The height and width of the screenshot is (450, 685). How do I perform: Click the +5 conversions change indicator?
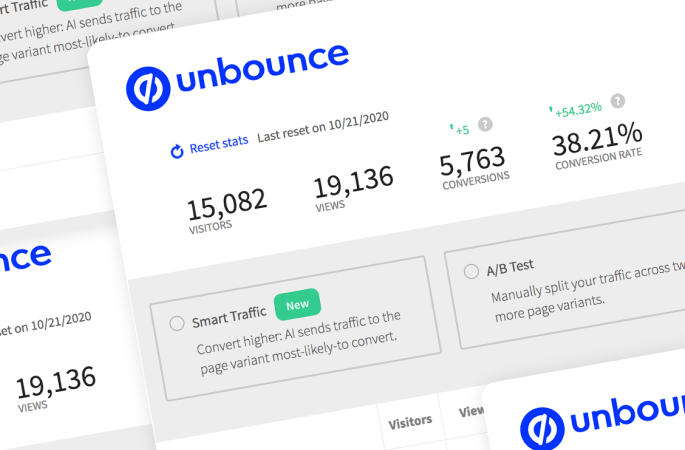(459, 129)
